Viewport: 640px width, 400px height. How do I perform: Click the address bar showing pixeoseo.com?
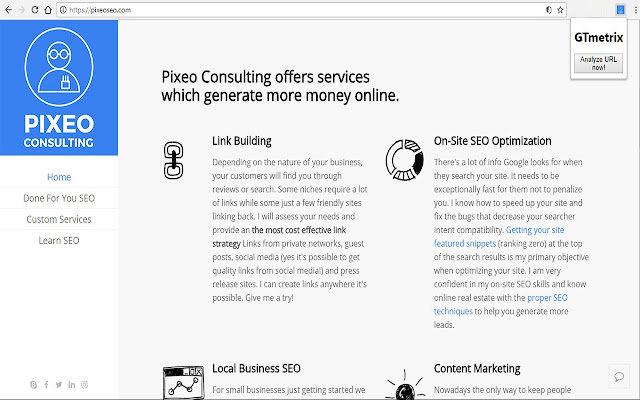coord(300,8)
